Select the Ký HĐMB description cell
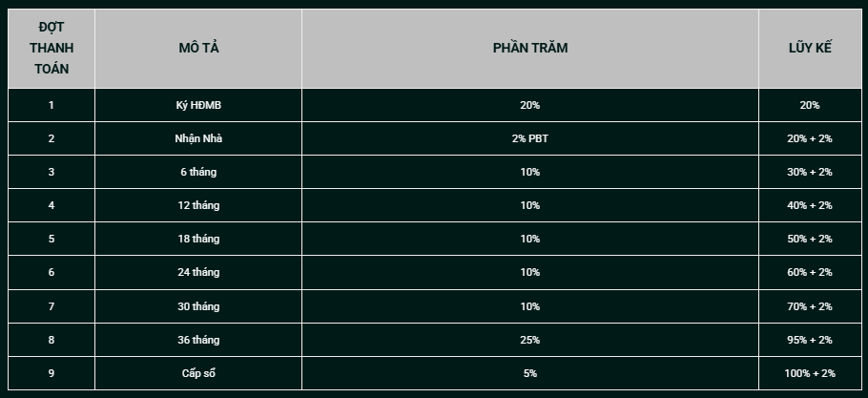The image size is (868, 398). [x=197, y=105]
